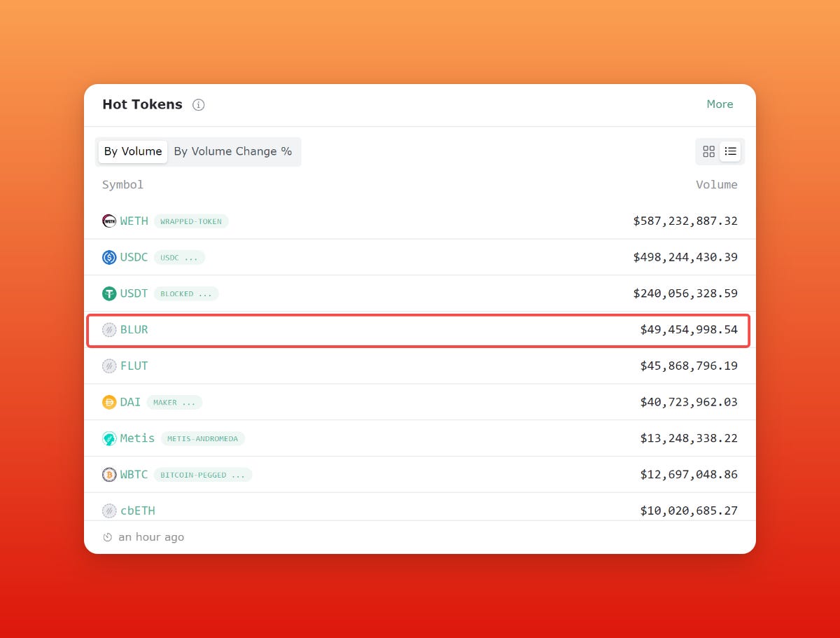
Task: Click the USDT volume $240,056,328.59
Action: (685, 293)
